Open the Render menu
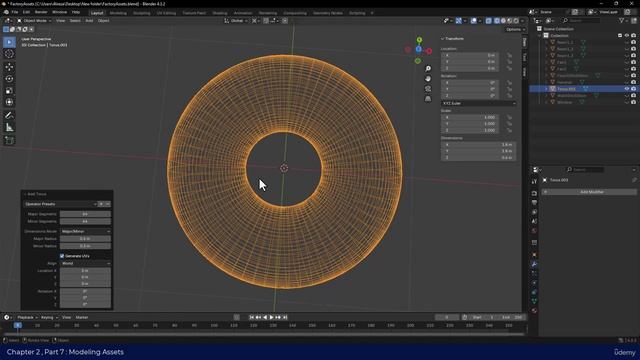 41,12
